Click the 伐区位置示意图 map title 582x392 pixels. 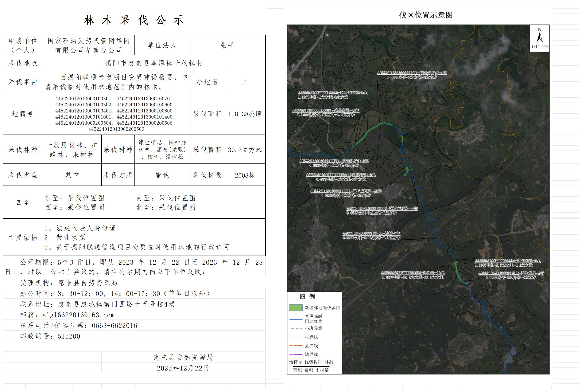coord(426,15)
